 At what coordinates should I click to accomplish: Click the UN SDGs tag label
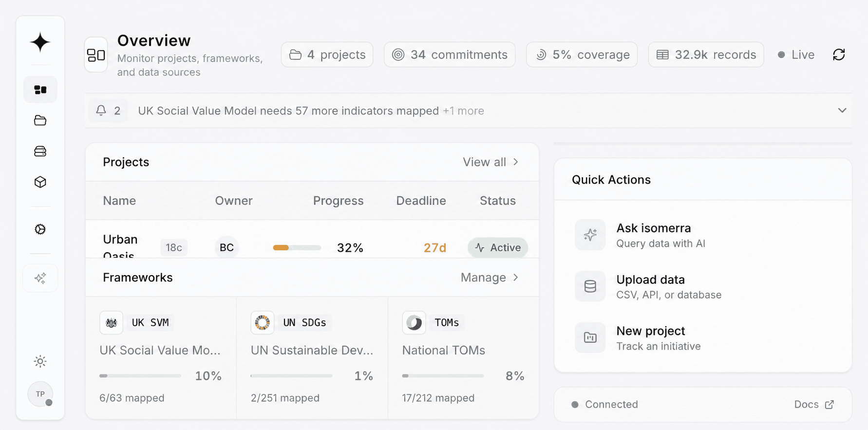tap(304, 322)
